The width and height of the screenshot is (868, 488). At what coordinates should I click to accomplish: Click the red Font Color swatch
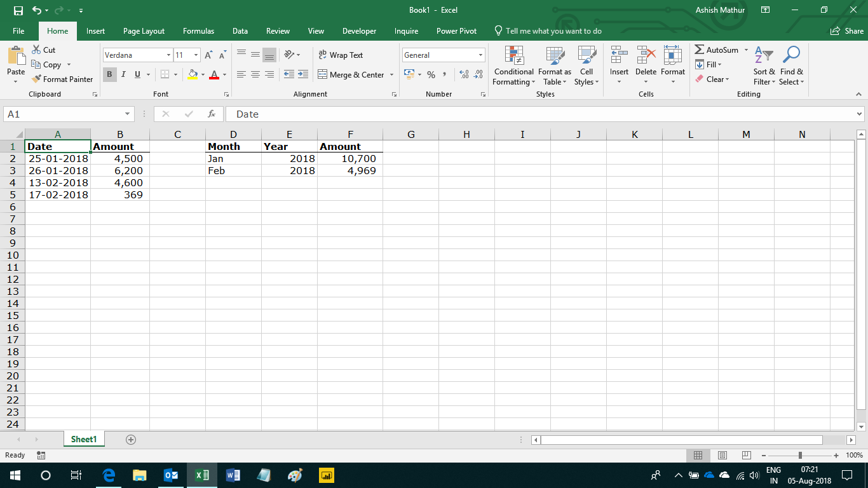click(x=214, y=74)
